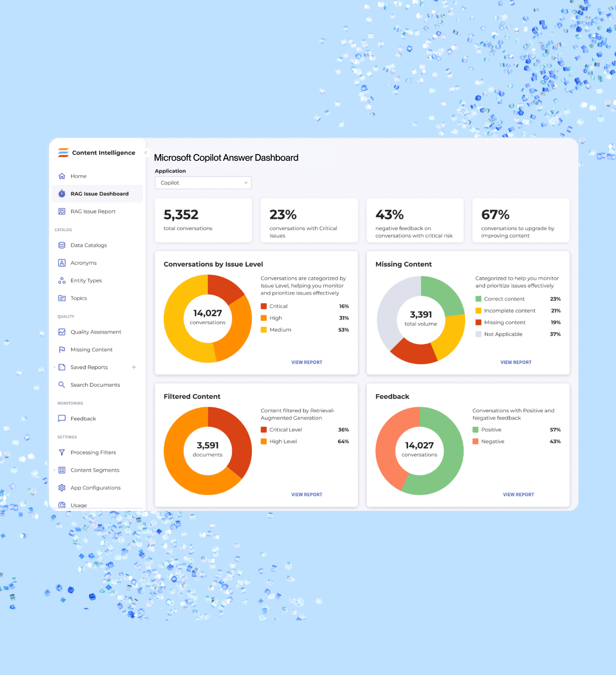Click the Not Applicable grey swatch
Viewport: 616px width, 675px height.
[x=478, y=334]
